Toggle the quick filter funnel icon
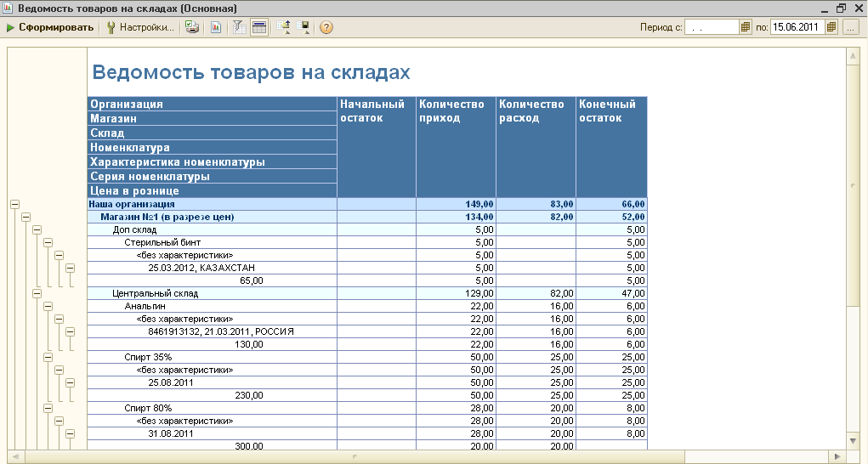The image size is (868, 464). 239,27
